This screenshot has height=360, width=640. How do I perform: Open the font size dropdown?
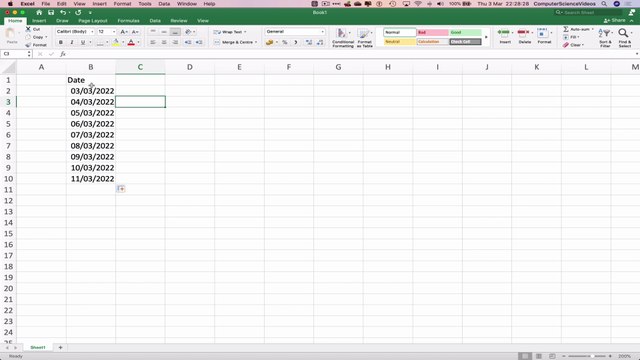tap(114, 32)
